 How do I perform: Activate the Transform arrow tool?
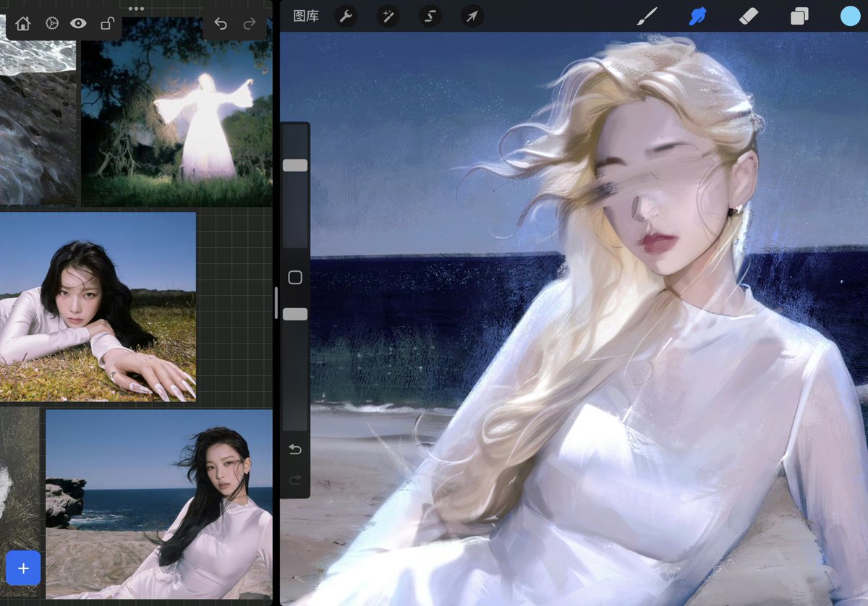(472, 16)
